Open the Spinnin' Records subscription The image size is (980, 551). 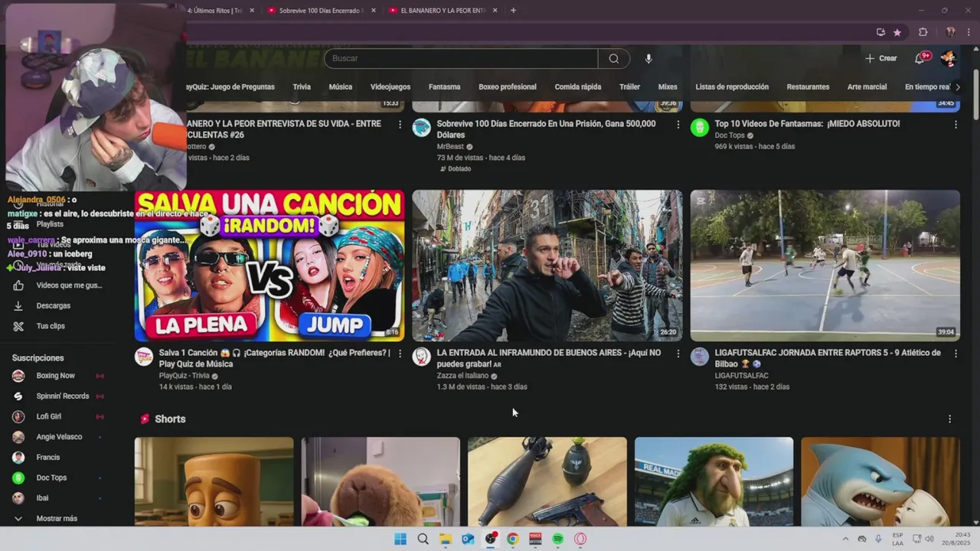(63, 396)
